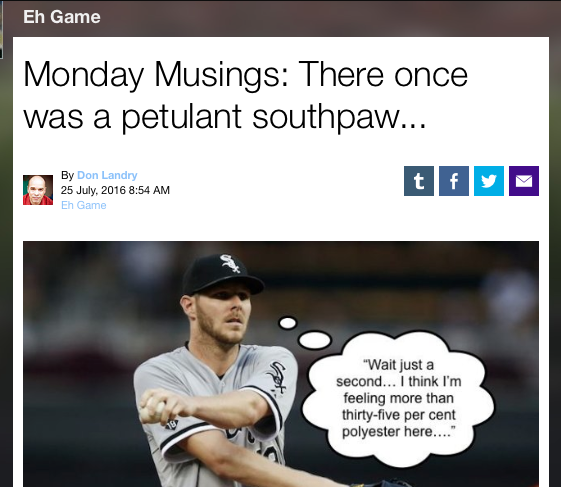This screenshot has width=561, height=487.
Task: Share the article on Facebook
Action: point(454,181)
